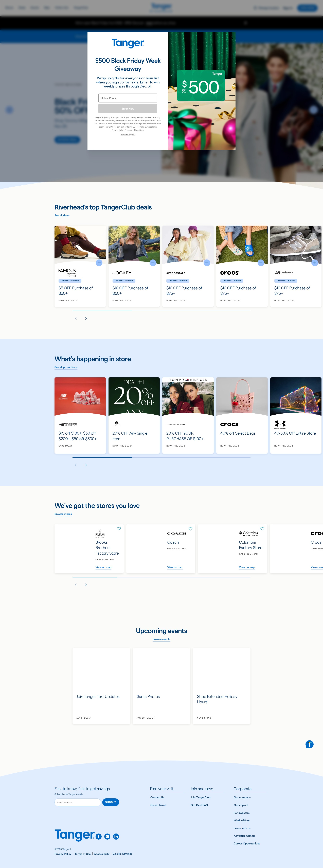Viewport: 323px width, 868px height.
Task: Click the Tanger logo in the footer
Action: [x=74, y=835]
